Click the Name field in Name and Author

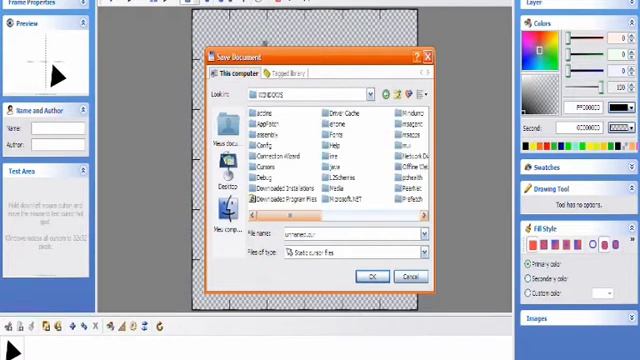point(58,128)
